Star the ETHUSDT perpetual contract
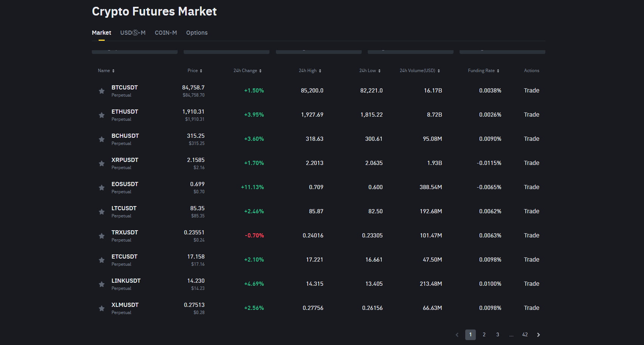644x345 pixels. click(102, 115)
